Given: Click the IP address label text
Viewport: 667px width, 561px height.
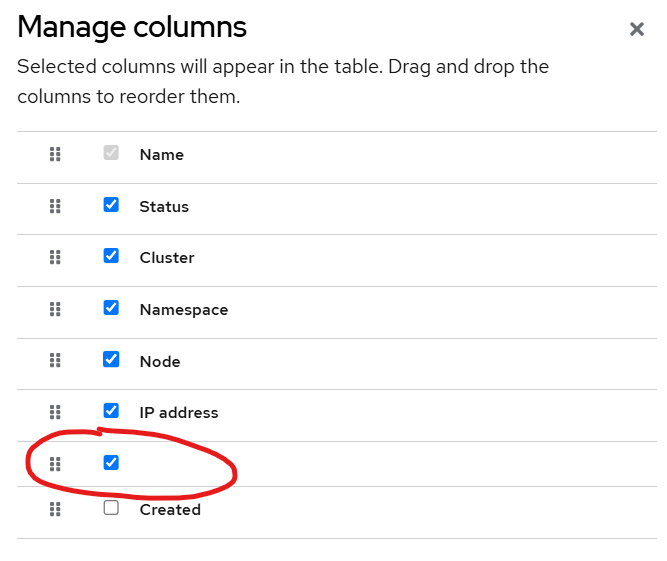Looking at the screenshot, I should [x=179, y=413].
